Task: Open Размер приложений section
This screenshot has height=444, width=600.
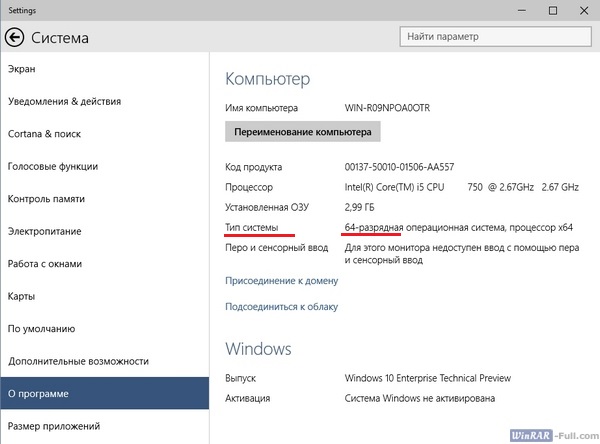Action: pyautogui.click(x=55, y=426)
